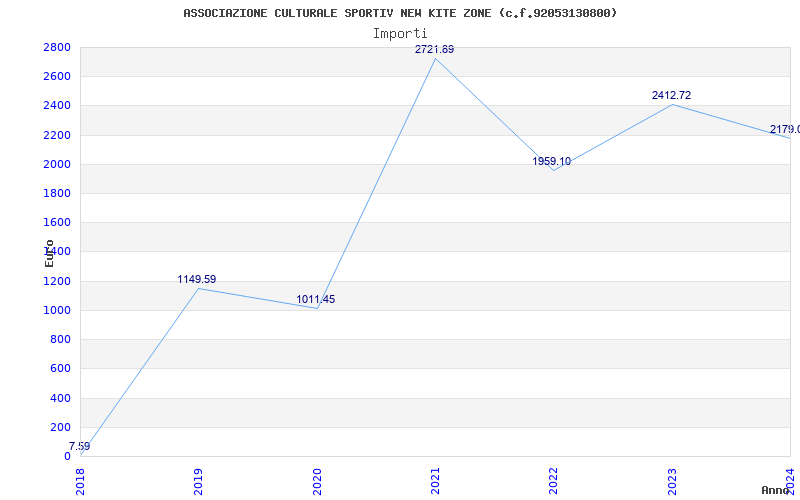Click the 800 y-axis tick label
Viewport: 800px width, 500px height.
(x=60, y=339)
